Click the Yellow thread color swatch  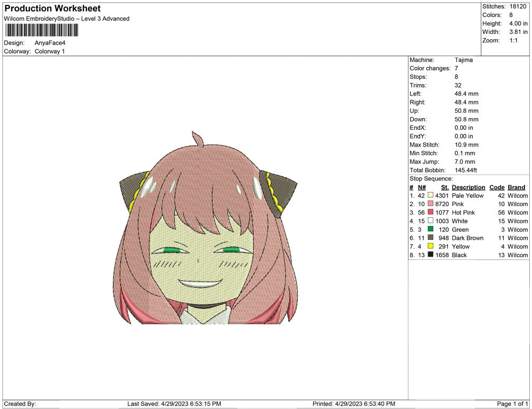[430, 246]
